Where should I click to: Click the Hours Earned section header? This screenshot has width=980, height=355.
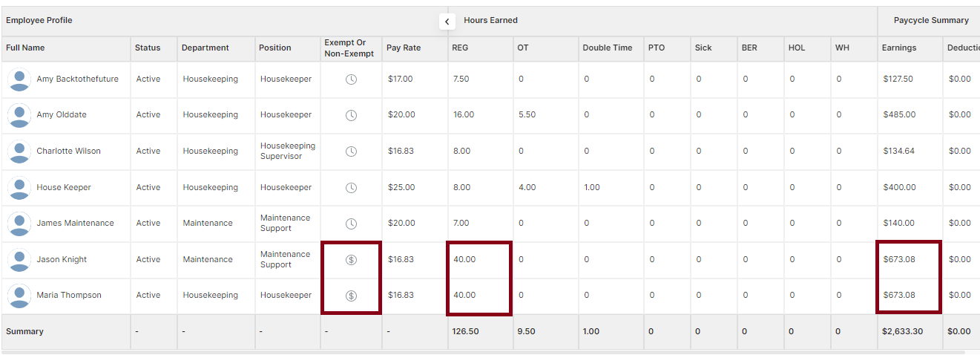click(491, 20)
